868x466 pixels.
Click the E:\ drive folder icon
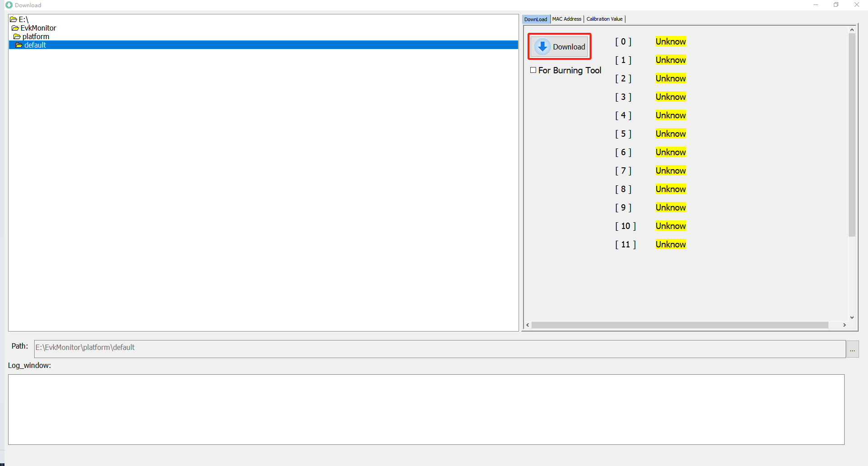pyautogui.click(x=13, y=20)
